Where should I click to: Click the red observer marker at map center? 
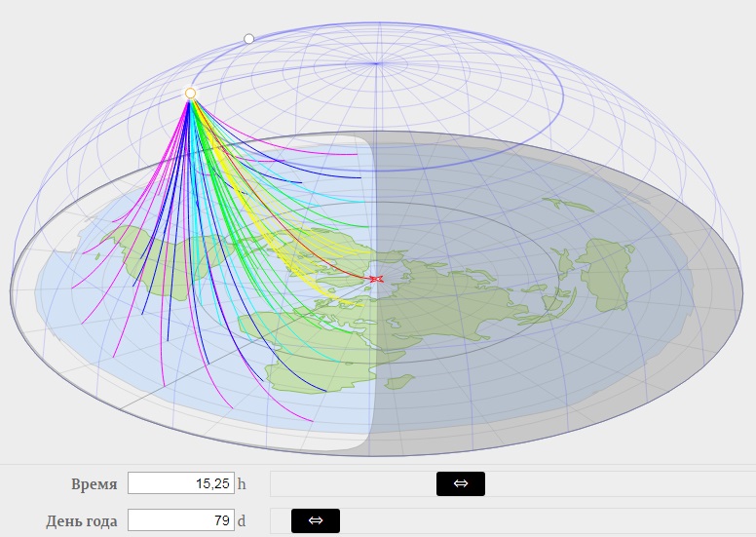click(x=377, y=279)
